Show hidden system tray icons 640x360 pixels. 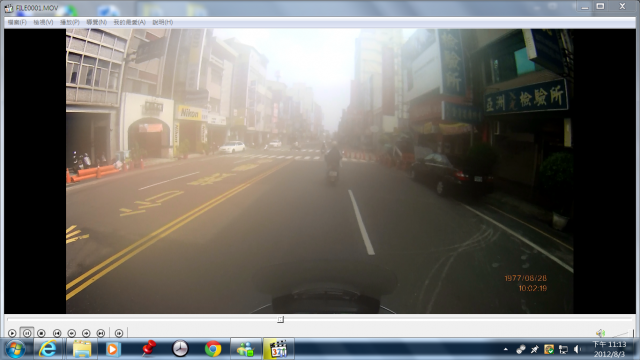click(x=506, y=349)
